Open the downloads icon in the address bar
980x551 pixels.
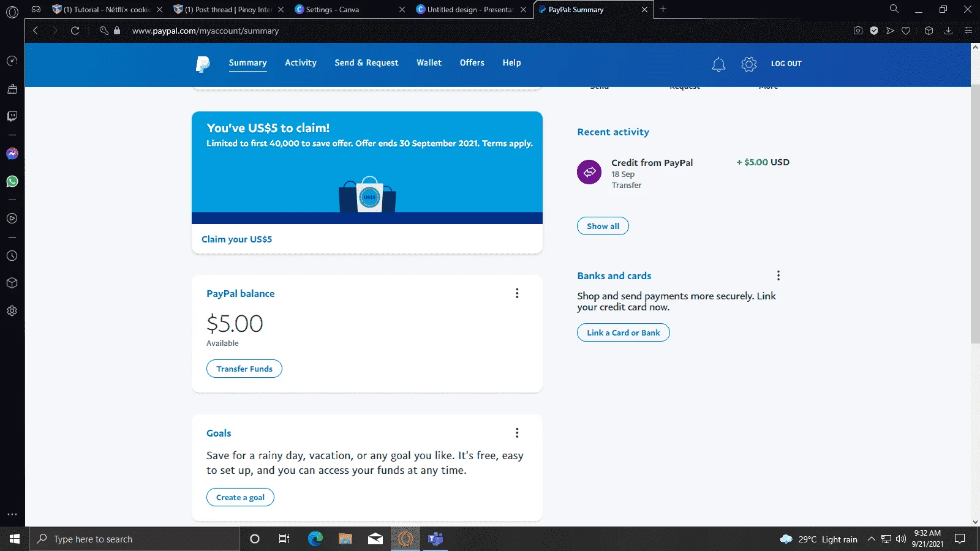(948, 31)
